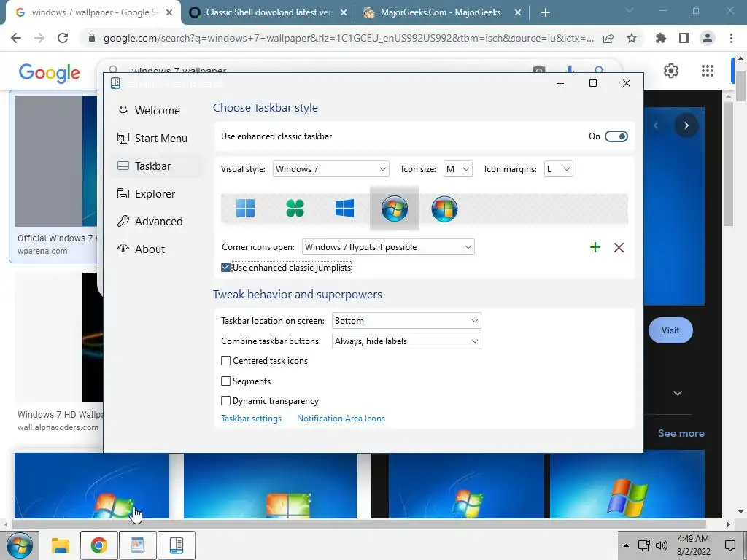Viewport: 747px width, 560px height.
Task: Switch to Classic Shell download tab
Action: coord(268,12)
